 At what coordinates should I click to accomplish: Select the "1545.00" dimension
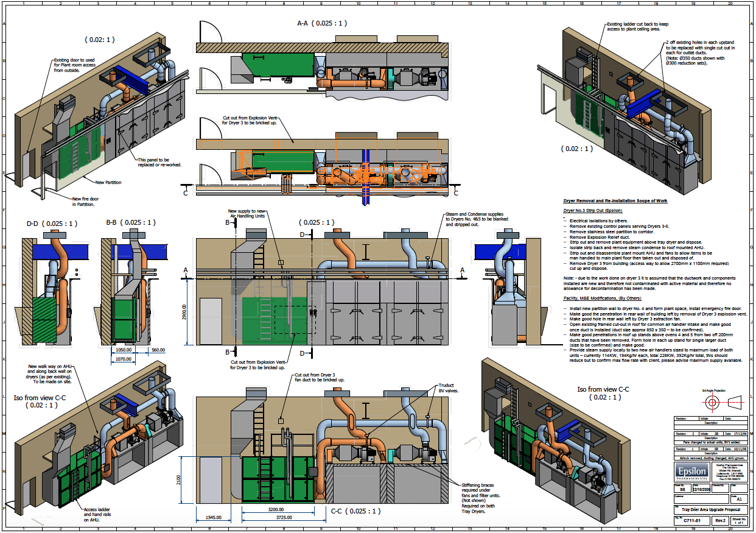click(x=214, y=517)
